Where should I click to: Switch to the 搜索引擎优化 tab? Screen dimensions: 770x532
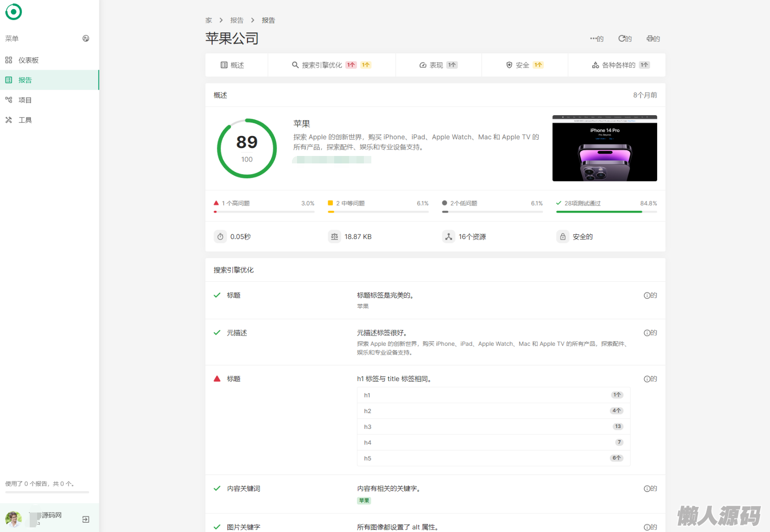[x=322, y=65]
